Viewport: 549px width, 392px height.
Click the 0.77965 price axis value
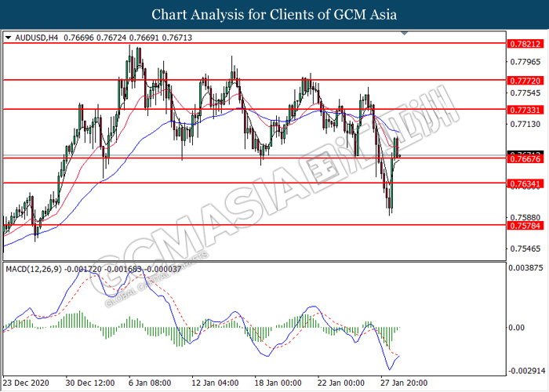[x=526, y=62]
